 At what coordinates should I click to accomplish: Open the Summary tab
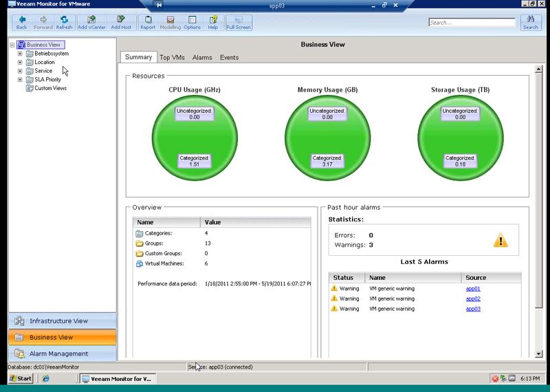[139, 57]
